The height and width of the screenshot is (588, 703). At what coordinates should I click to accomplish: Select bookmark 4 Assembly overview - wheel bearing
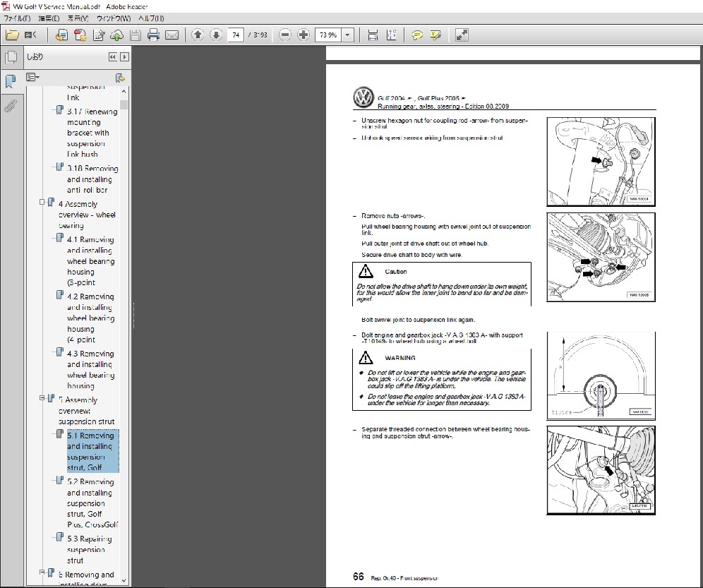(x=87, y=215)
